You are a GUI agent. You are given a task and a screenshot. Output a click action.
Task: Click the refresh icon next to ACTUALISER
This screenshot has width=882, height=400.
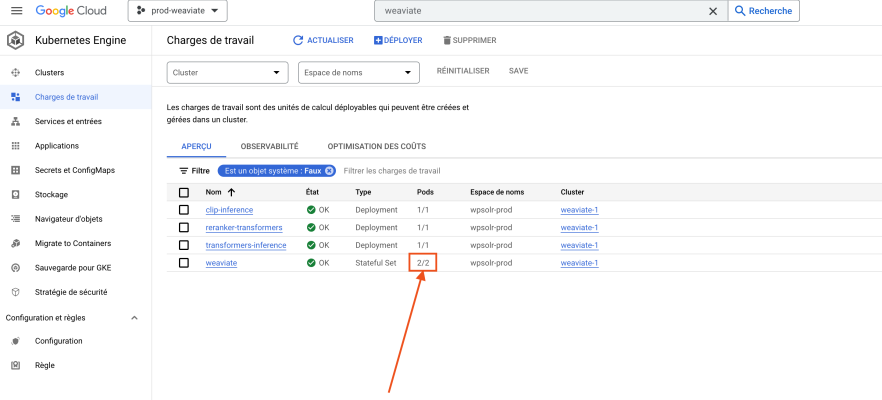298,41
